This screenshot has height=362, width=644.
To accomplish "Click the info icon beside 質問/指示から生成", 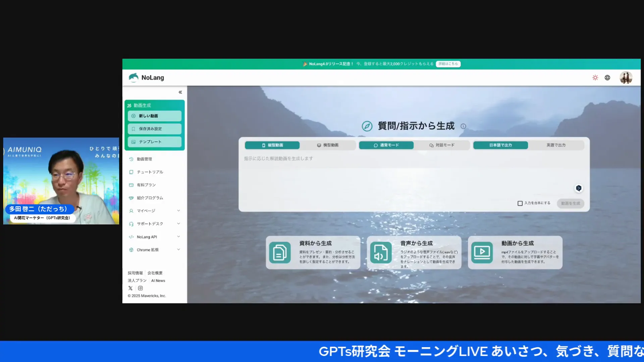I will tap(463, 126).
